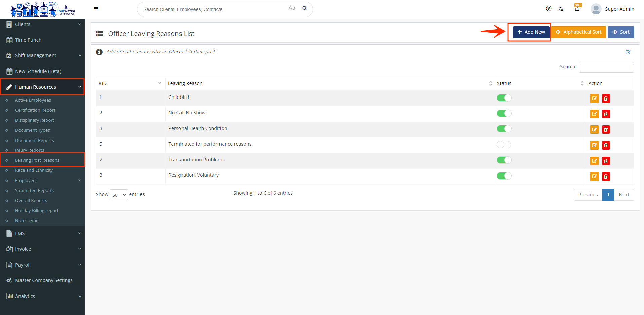Enable status for Terminated for performance reasons
Viewport: 644px width, 315px height.
[504, 144]
